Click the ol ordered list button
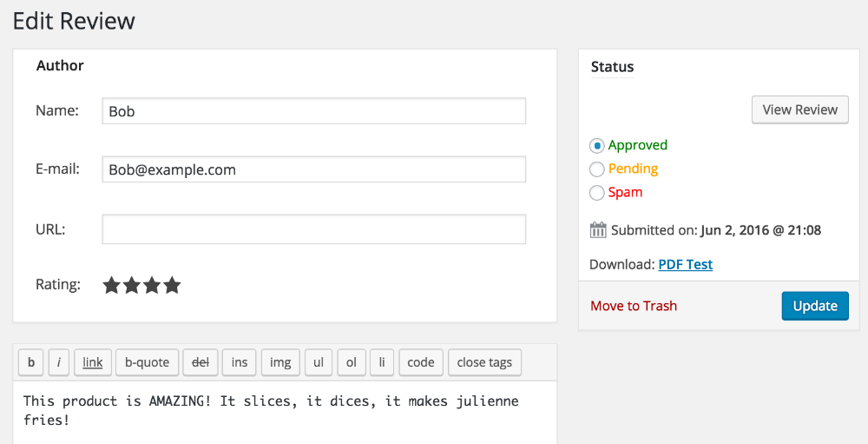 click(351, 362)
